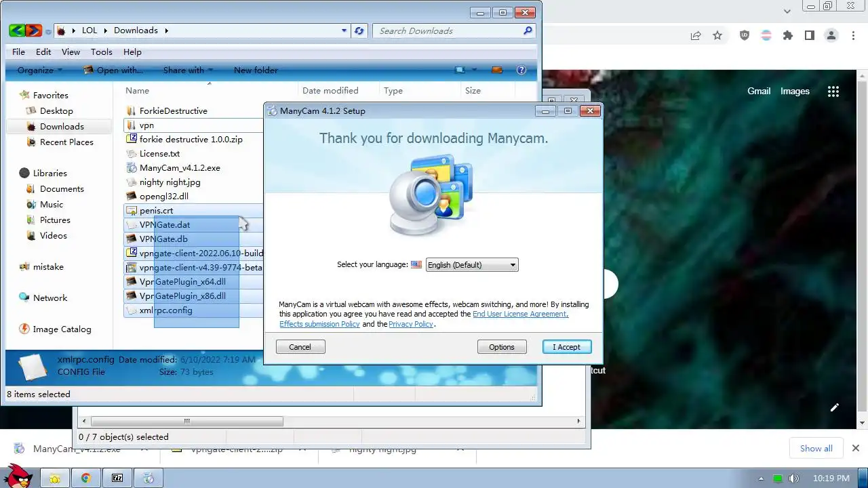Viewport: 868px width, 488px height.
Task: Open Chrome from the taskbar
Action: click(x=86, y=478)
